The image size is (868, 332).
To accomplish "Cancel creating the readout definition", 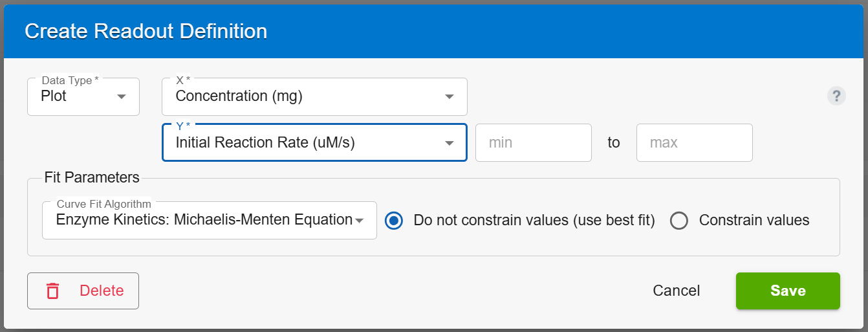I will (x=677, y=291).
